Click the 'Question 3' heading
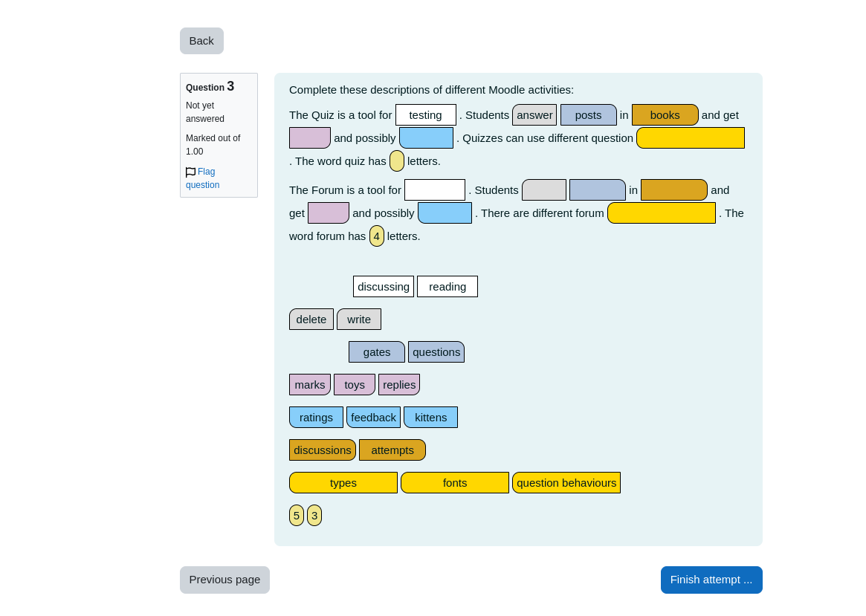866x616 pixels. click(x=210, y=87)
